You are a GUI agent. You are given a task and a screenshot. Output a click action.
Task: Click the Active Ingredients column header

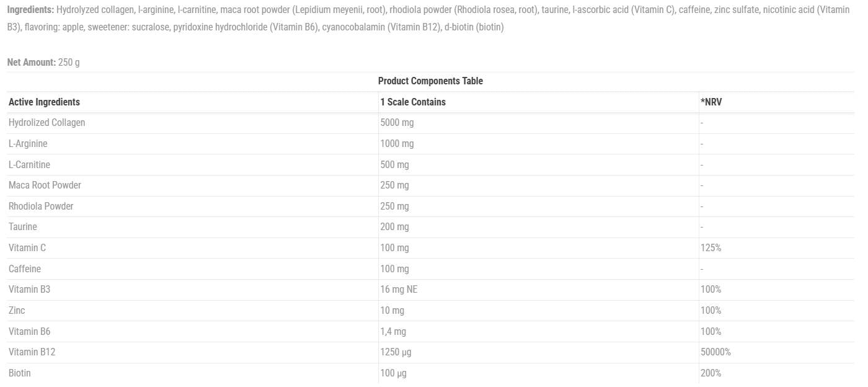(44, 102)
